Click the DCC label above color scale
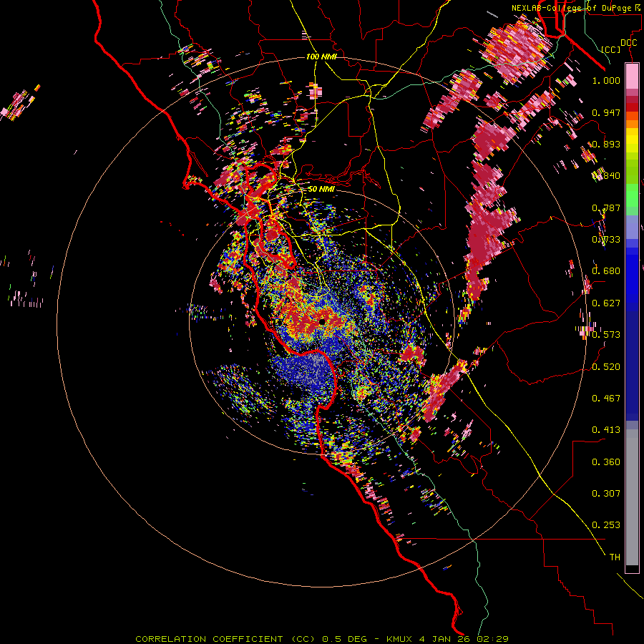The width and height of the screenshot is (644, 644). coord(628,43)
